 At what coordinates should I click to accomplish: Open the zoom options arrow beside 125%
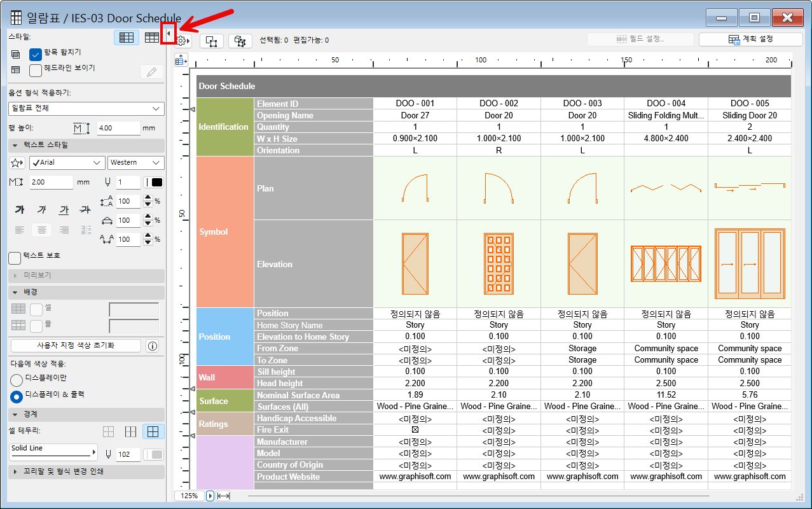210,496
